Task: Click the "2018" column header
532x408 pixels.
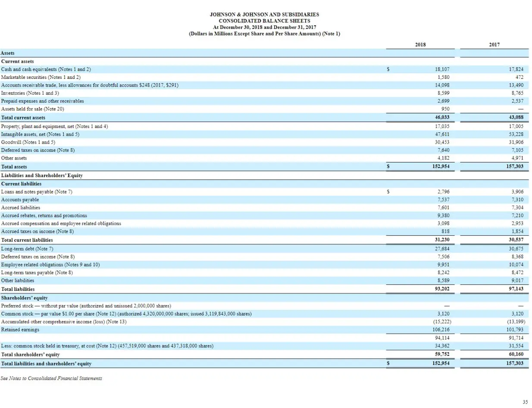Action: click(x=420, y=44)
